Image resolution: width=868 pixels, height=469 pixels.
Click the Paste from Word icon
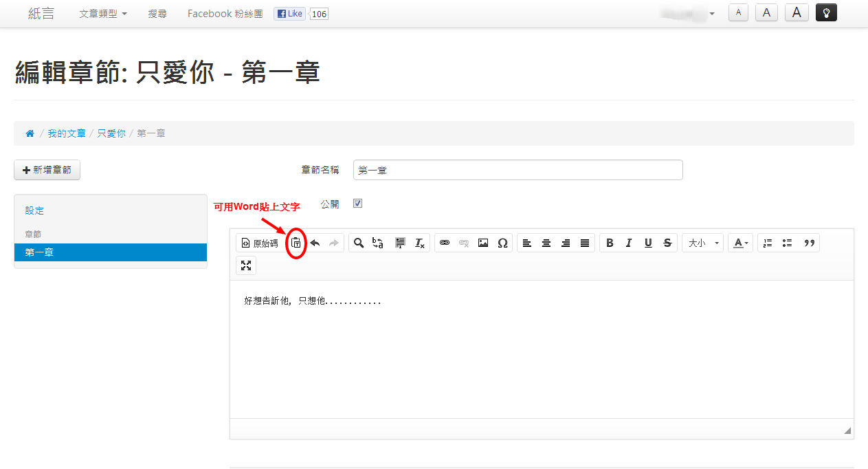coord(296,243)
